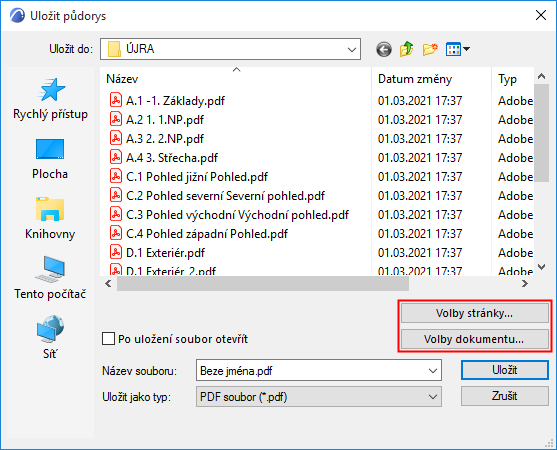
Task: Expand the Název souboru dropdown arrow
Action: (433, 371)
